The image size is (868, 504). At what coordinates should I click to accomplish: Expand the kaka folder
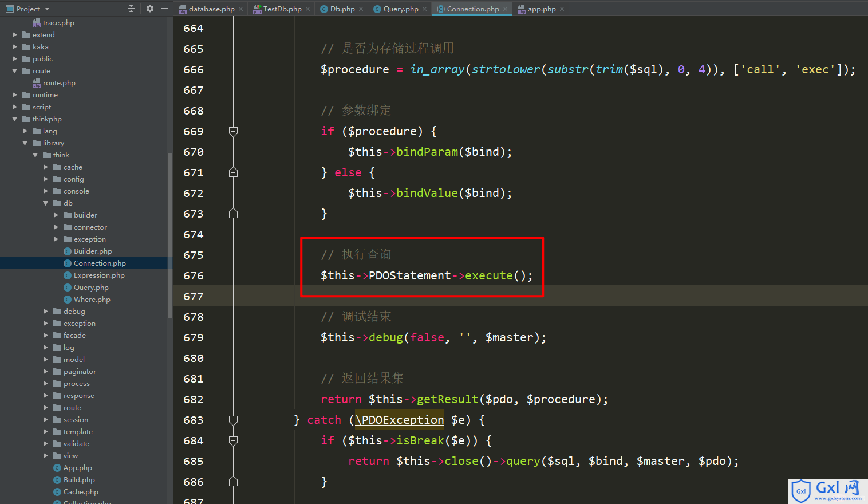[x=15, y=47]
